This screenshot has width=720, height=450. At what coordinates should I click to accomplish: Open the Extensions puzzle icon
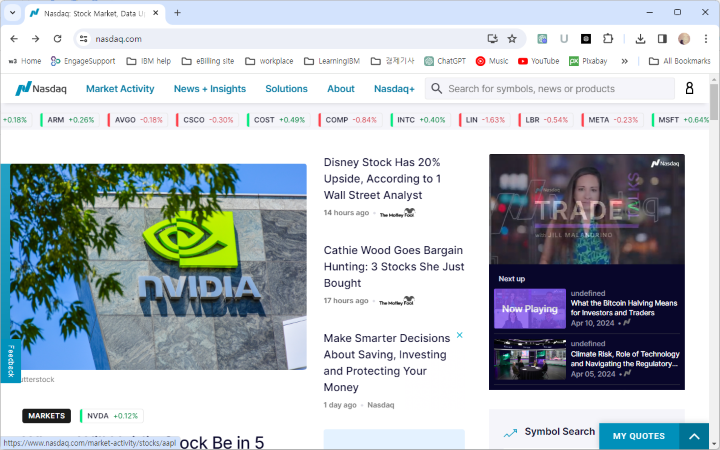pyautogui.click(x=608, y=39)
